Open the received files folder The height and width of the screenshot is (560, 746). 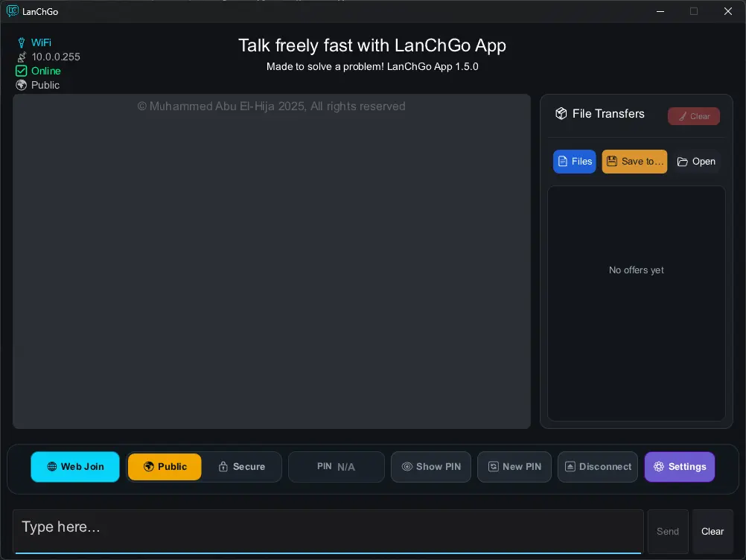tap(696, 162)
